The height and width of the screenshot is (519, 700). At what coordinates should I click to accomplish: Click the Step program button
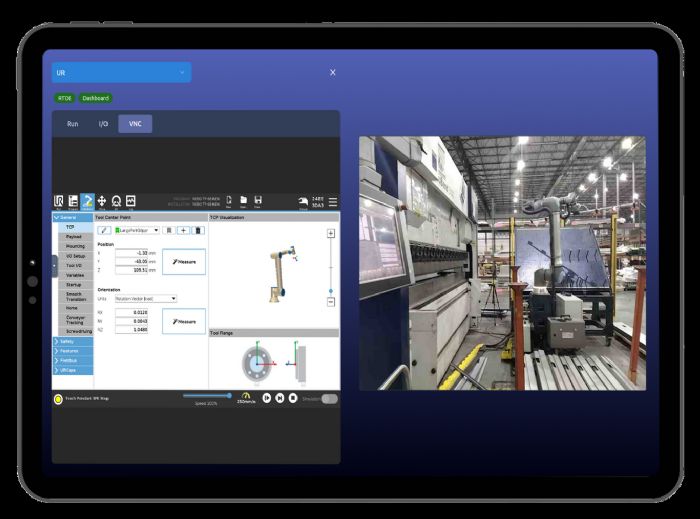tap(280, 398)
